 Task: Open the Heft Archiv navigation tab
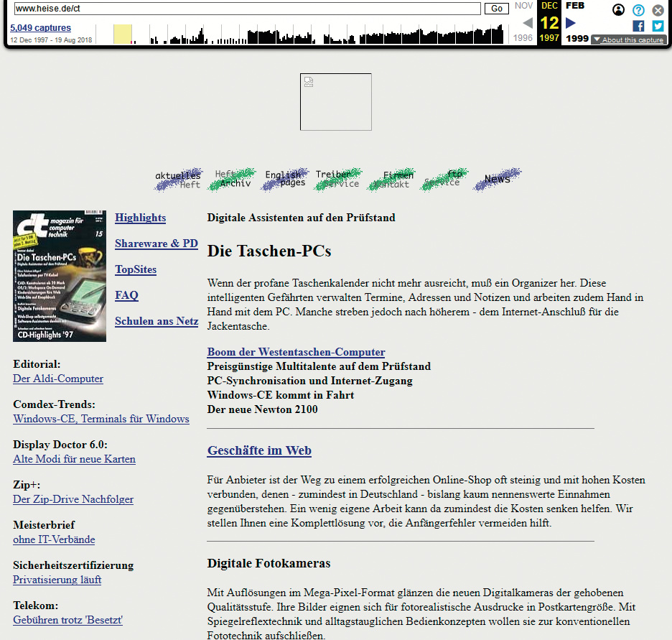click(x=232, y=179)
